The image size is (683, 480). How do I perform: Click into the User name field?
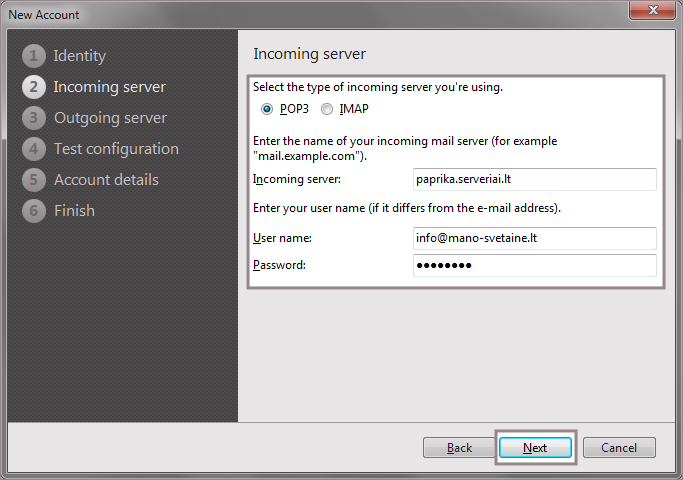(x=534, y=238)
